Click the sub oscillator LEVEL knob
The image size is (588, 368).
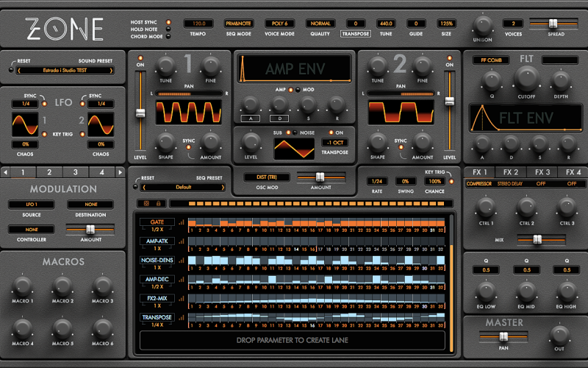pos(251,143)
